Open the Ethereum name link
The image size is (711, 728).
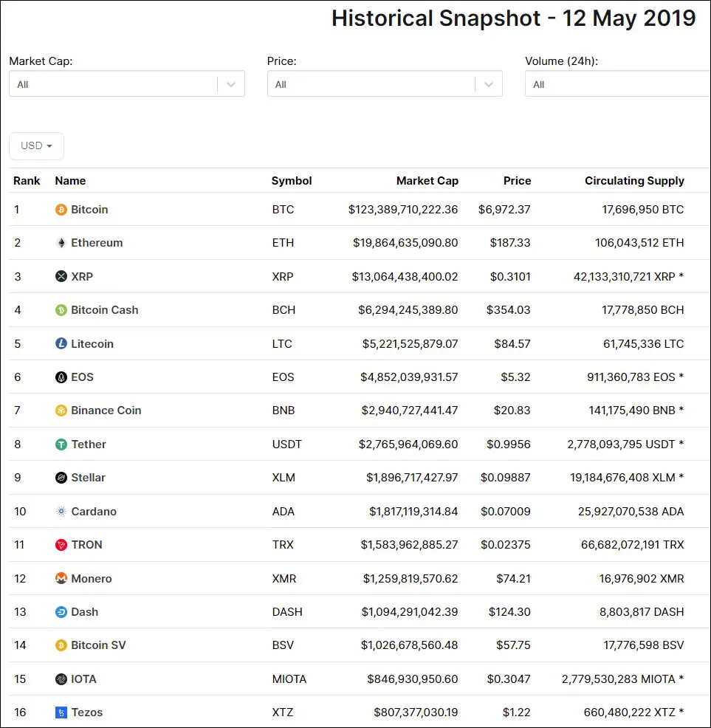[97, 243]
